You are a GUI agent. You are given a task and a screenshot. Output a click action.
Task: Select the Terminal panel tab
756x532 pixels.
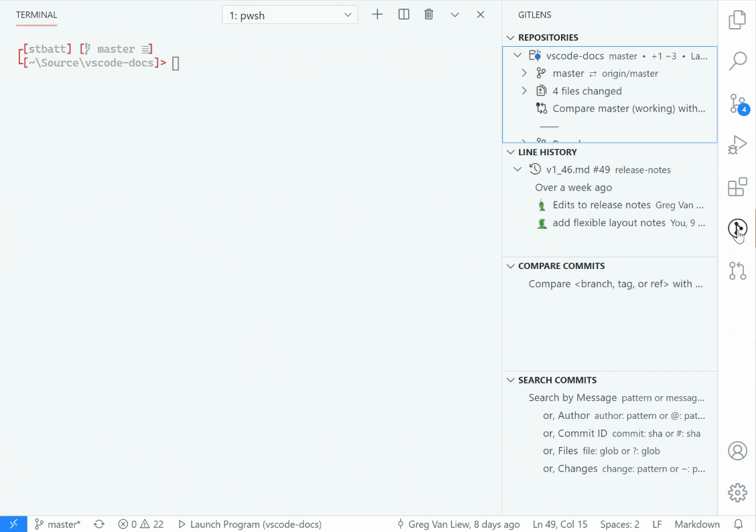37,15
